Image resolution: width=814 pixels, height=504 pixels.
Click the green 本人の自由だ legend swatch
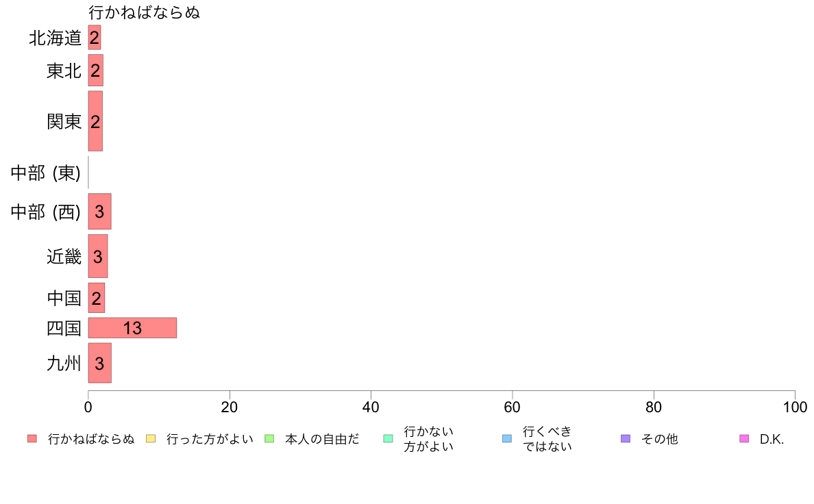pos(269,438)
